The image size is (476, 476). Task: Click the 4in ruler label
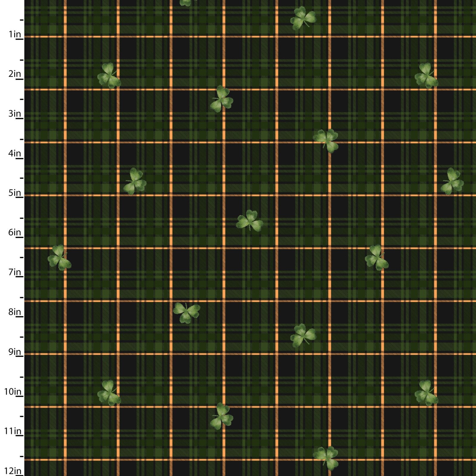click(15, 154)
